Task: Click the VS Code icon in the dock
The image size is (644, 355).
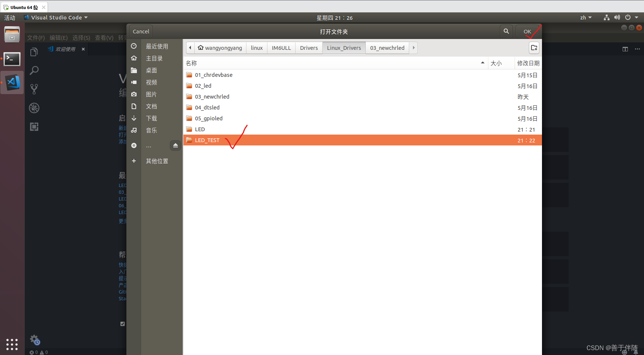Action: [x=12, y=82]
